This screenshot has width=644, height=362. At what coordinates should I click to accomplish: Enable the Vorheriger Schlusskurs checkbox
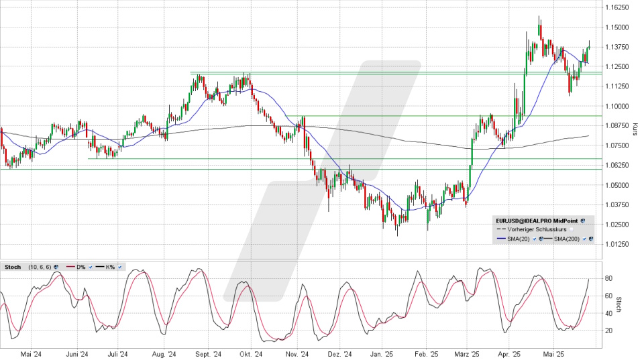(x=572, y=229)
